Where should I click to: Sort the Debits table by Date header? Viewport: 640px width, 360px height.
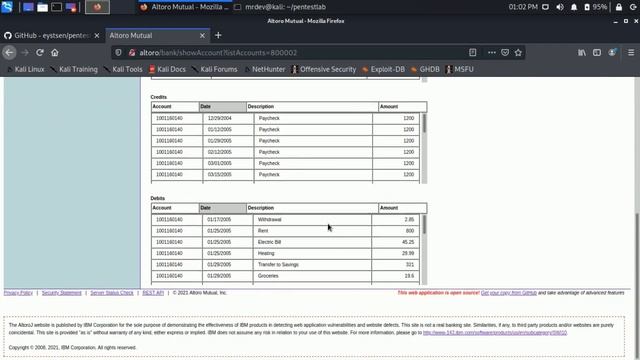tap(223, 208)
